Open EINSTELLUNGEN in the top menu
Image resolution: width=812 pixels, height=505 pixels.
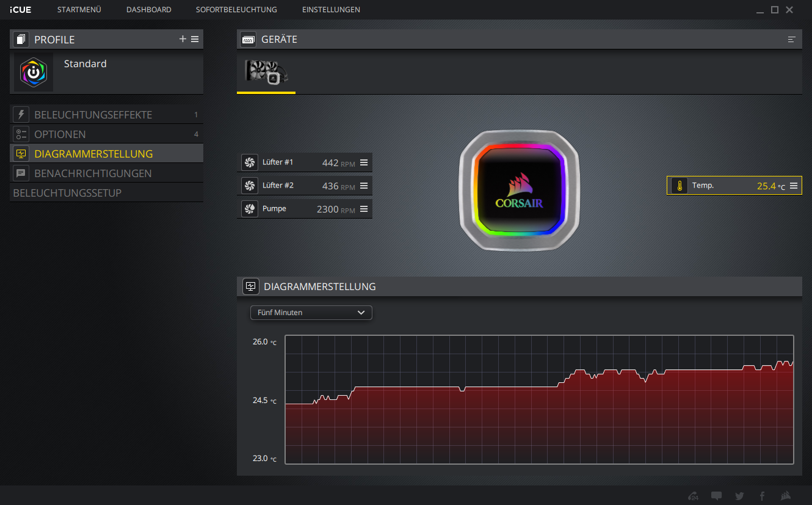tap(331, 10)
